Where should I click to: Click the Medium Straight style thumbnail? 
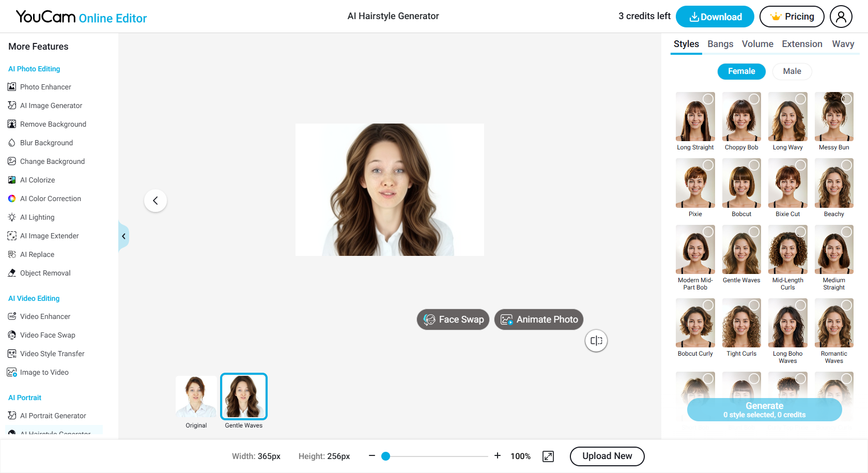click(834, 250)
